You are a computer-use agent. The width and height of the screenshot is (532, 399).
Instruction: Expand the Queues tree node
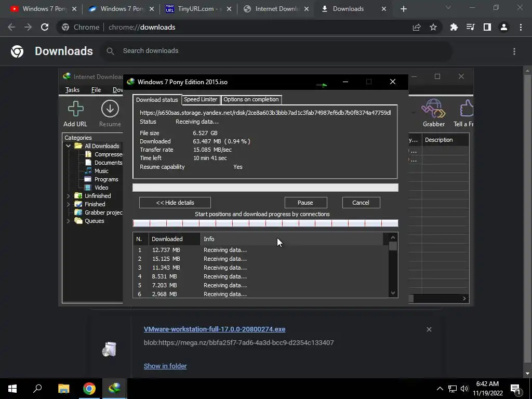tap(68, 221)
